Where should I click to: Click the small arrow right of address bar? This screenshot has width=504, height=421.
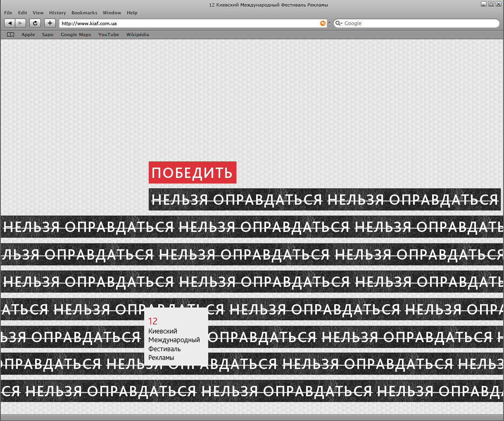[329, 24]
